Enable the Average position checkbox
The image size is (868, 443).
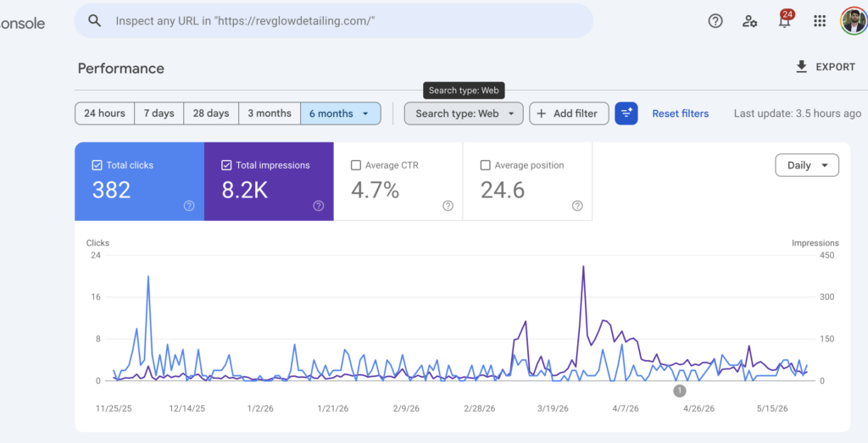point(486,165)
